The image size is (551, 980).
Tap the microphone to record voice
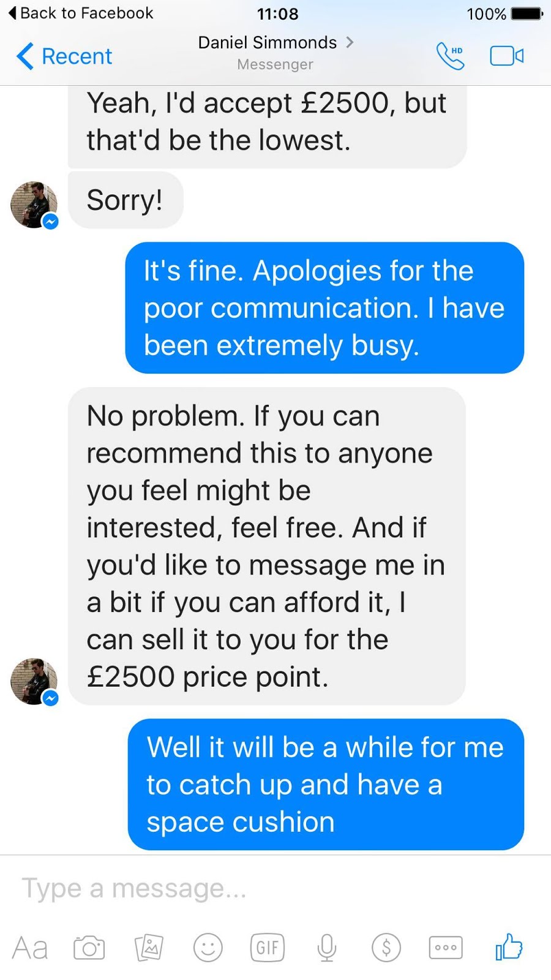click(327, 948)
